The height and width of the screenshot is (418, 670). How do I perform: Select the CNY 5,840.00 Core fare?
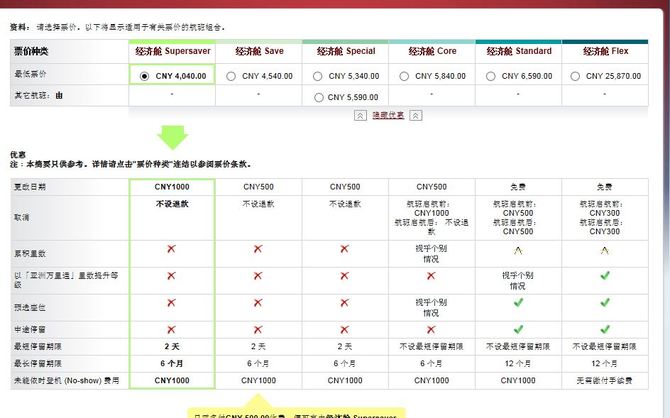(404, 76)
